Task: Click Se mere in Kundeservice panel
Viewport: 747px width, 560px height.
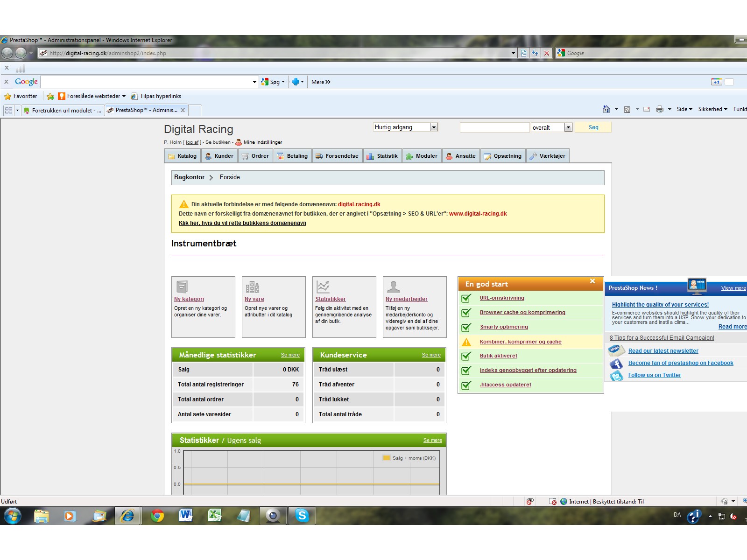Action: (x=431, y=355)
